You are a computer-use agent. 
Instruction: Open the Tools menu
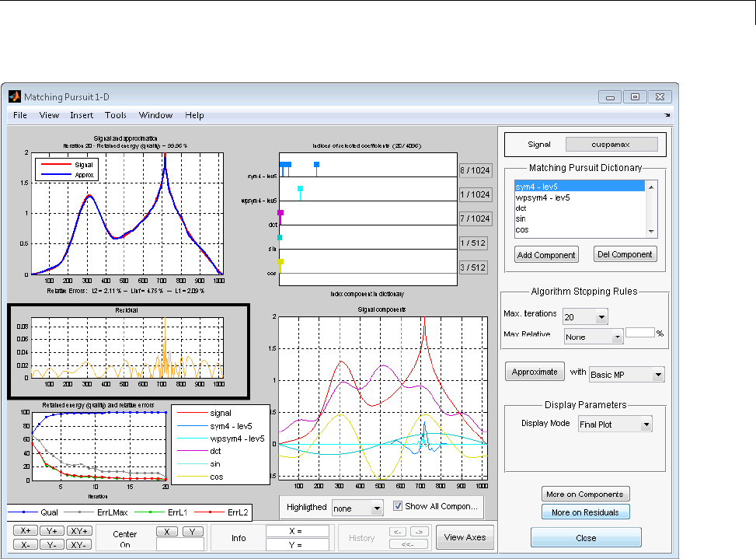pos(116,115)
